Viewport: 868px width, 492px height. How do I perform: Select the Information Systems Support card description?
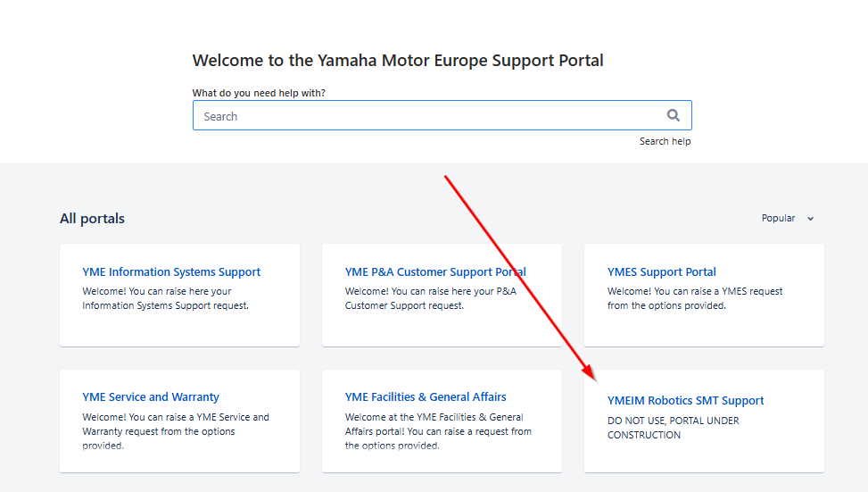pos(166,298)
